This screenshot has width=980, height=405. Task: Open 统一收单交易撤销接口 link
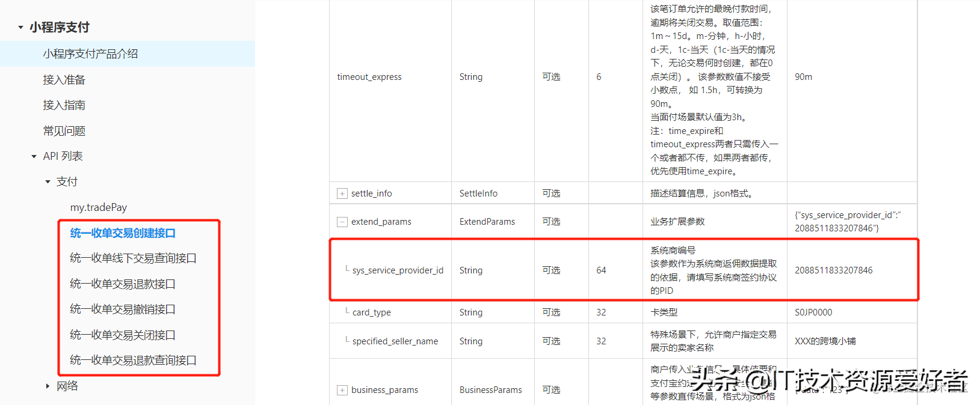point(123,309)
